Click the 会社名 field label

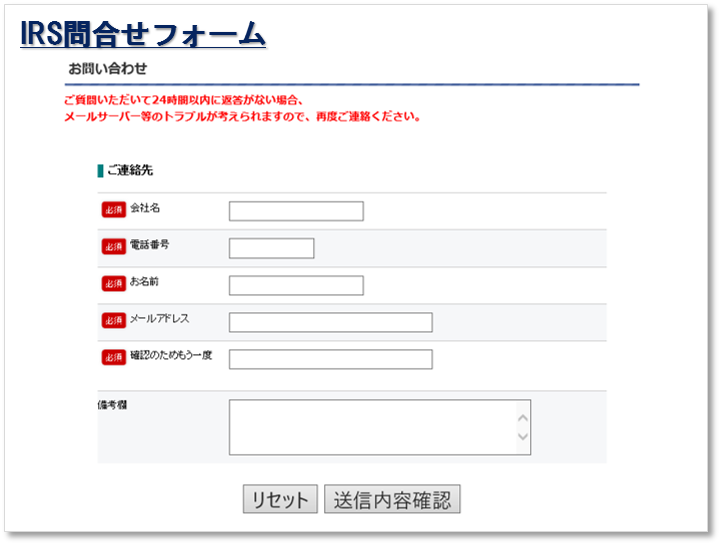[x=145, y=208]
